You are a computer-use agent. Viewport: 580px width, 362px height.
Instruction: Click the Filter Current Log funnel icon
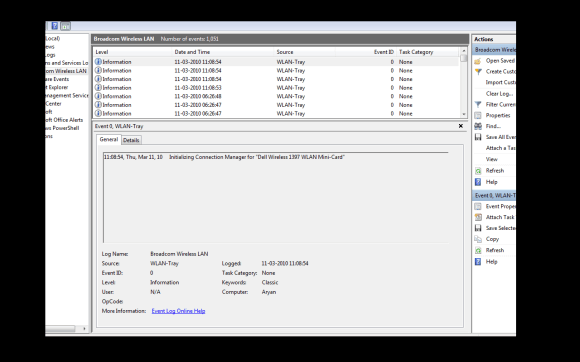pyautogui.click(x=478, y=105)
